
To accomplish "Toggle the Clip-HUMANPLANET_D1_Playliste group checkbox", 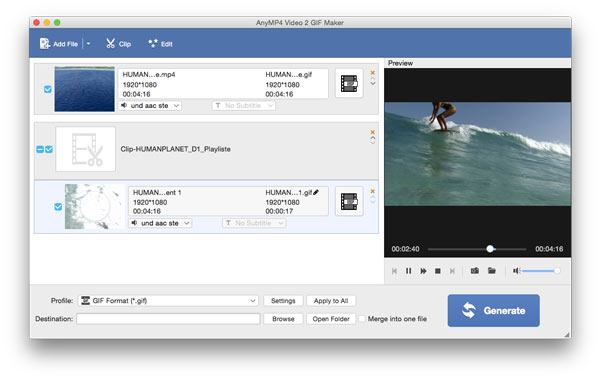I will point(49,149).
